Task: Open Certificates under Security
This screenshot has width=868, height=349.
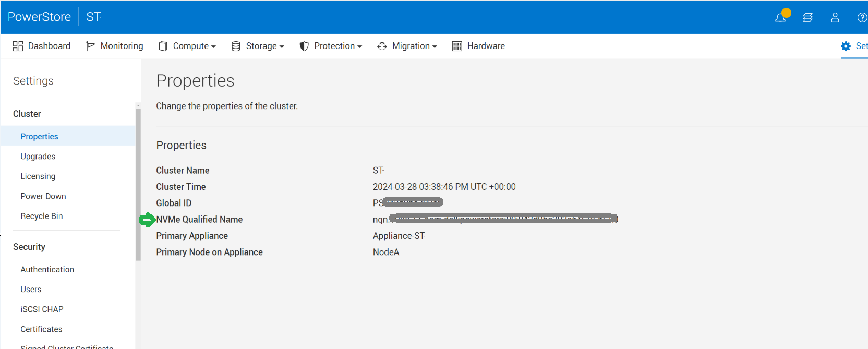Action: 41,329
